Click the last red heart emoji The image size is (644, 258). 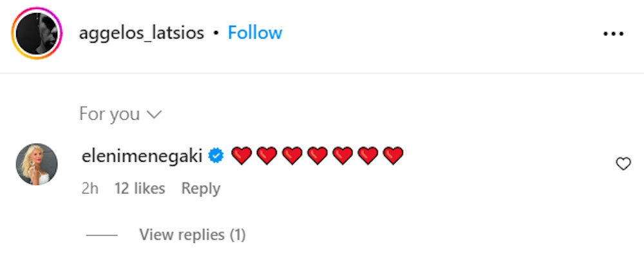click(393, 155)
